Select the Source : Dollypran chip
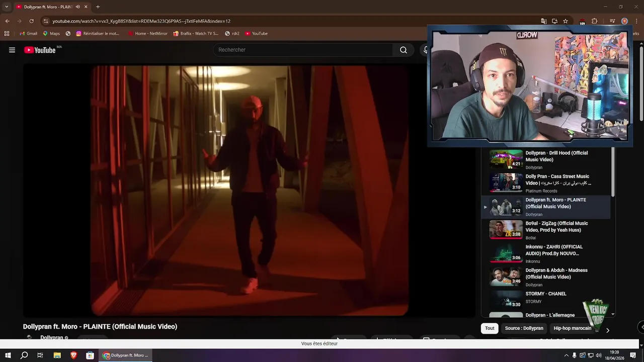This screenshot has width=644, height=362. (524, 328)
